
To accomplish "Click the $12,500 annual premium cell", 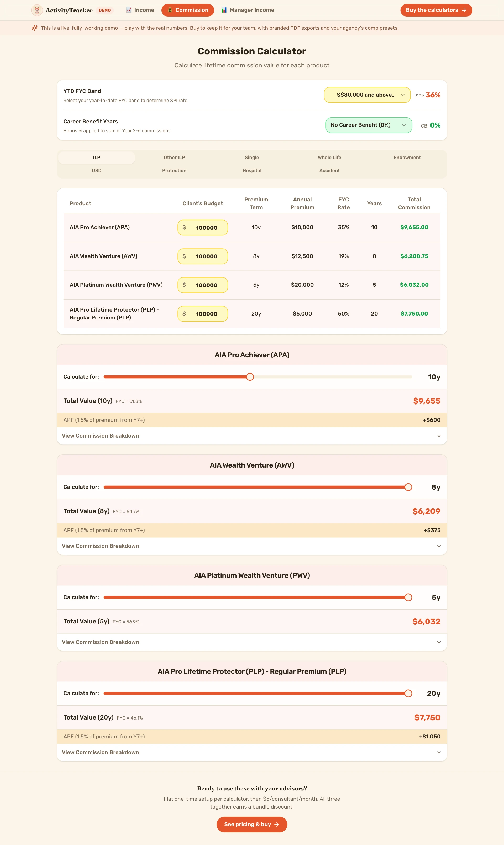I will [x=302, y=256].
